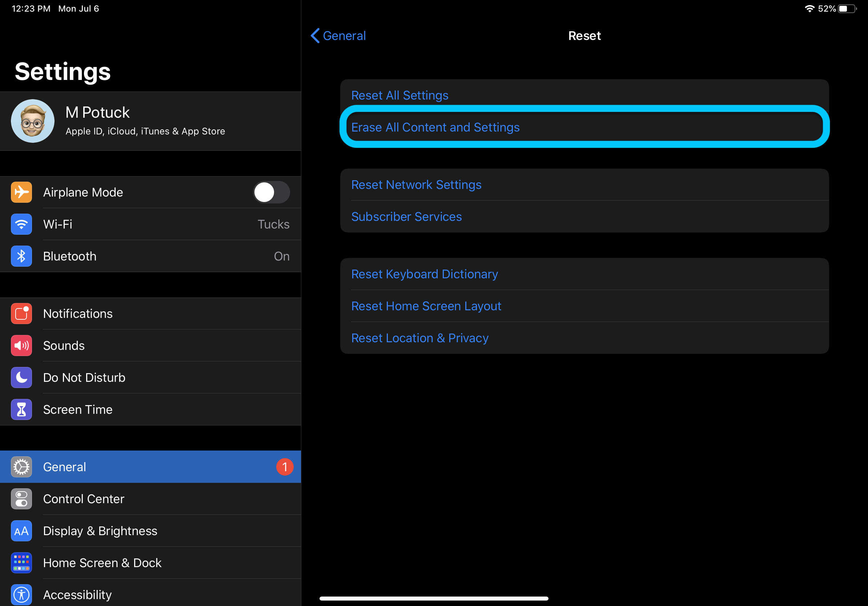Click the General settings gear icon
This screenshot has width=868, height=606.
[21, 466]
